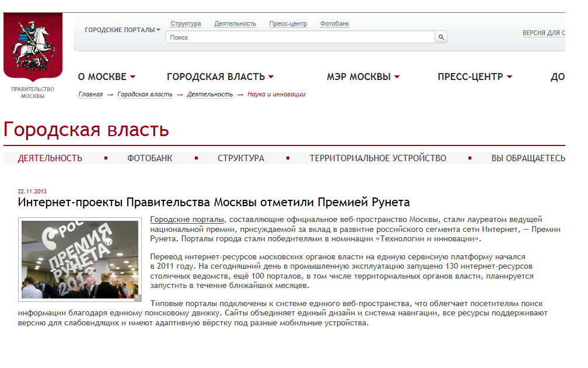Select the ВЫ ОБРАЩАЕТЕСЬ section tab

point(528,158)
